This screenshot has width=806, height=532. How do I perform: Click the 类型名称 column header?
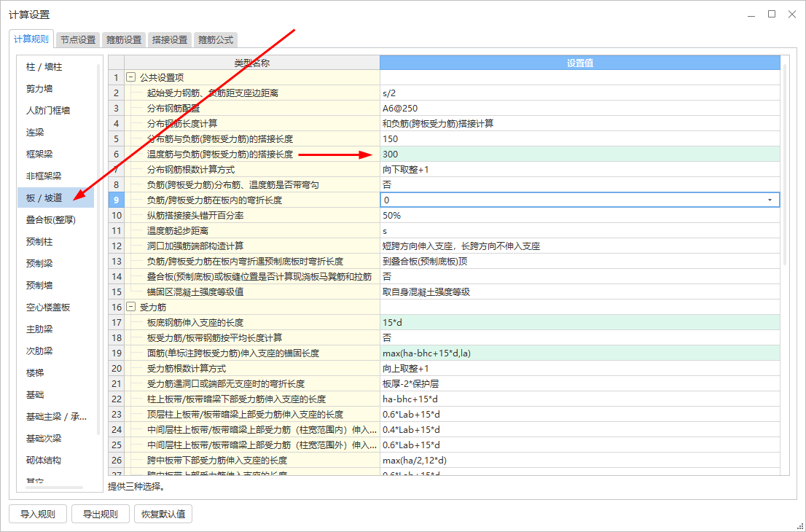point(252,63)
